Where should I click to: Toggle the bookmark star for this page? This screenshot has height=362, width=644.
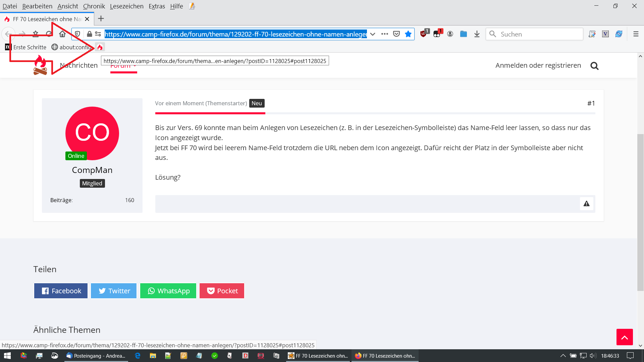click(x=408, y=34)
